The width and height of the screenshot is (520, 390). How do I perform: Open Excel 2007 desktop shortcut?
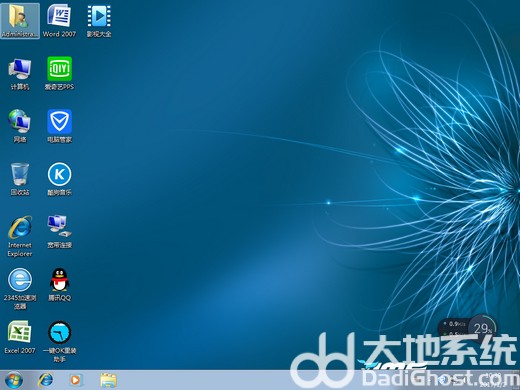[20, 337]
